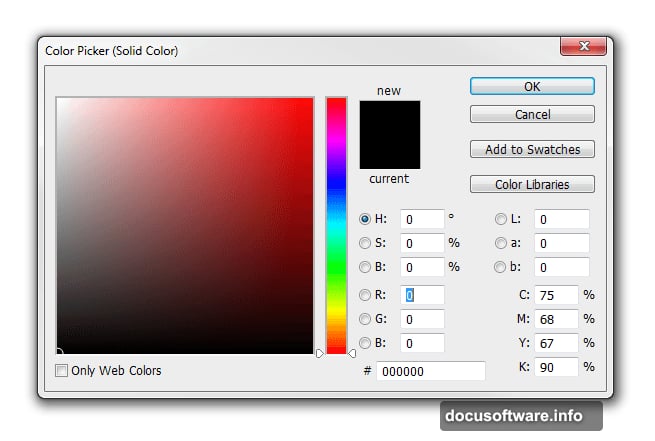The width and height of the screenshot is (655, 441).
Task: Click the hex color code field
Action: pos(431,371)
